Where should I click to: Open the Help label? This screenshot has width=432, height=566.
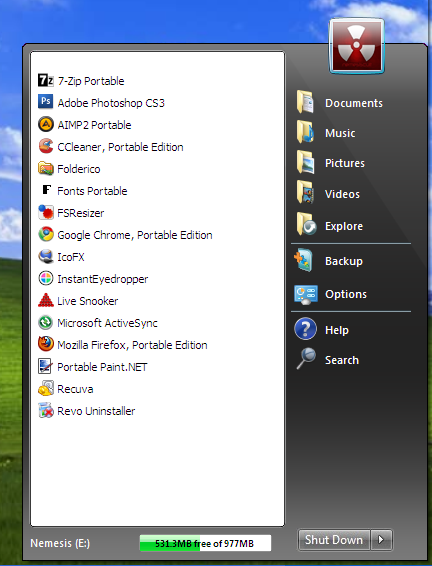click(x=337, y=330)
